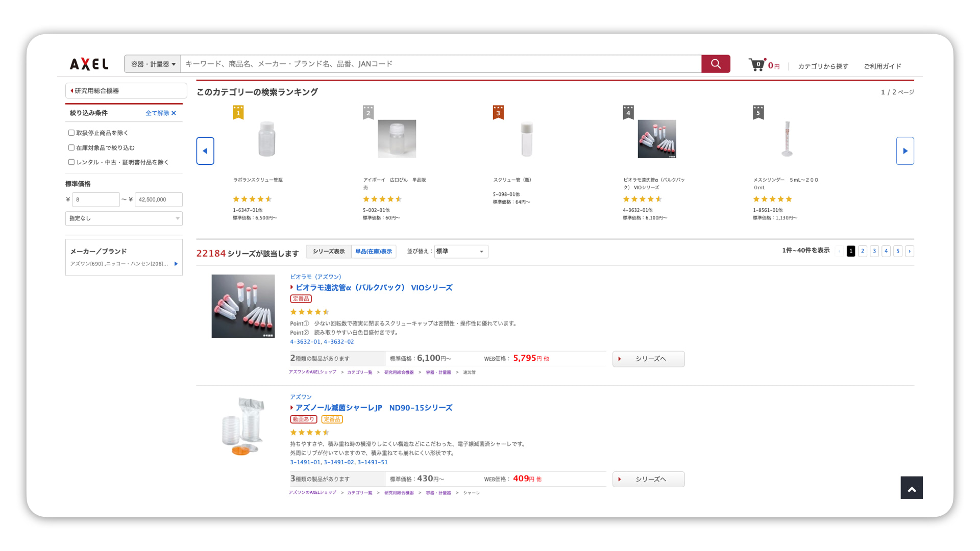Go to page 4
Screen dimensions: 980x551
click(x=886, y=251)
